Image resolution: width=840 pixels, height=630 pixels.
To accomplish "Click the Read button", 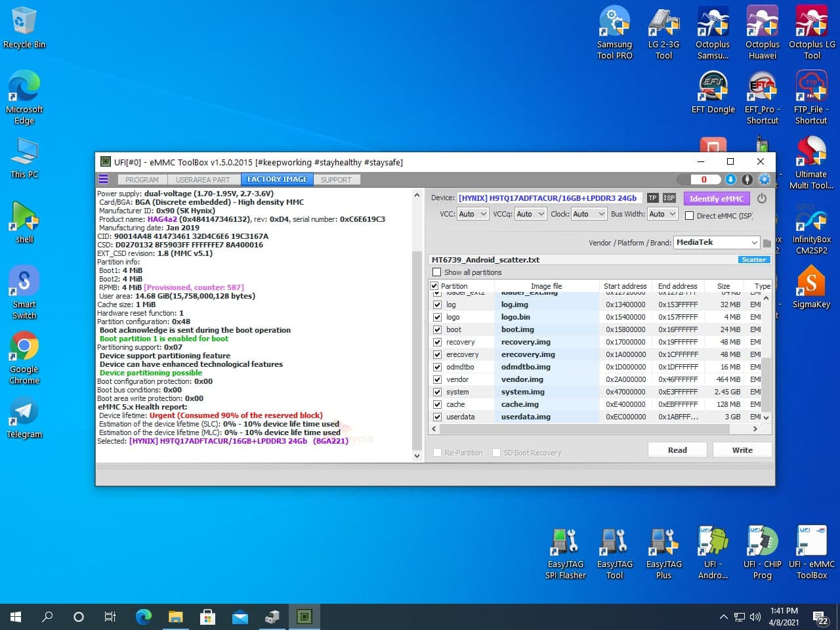I will coord(677,450).
